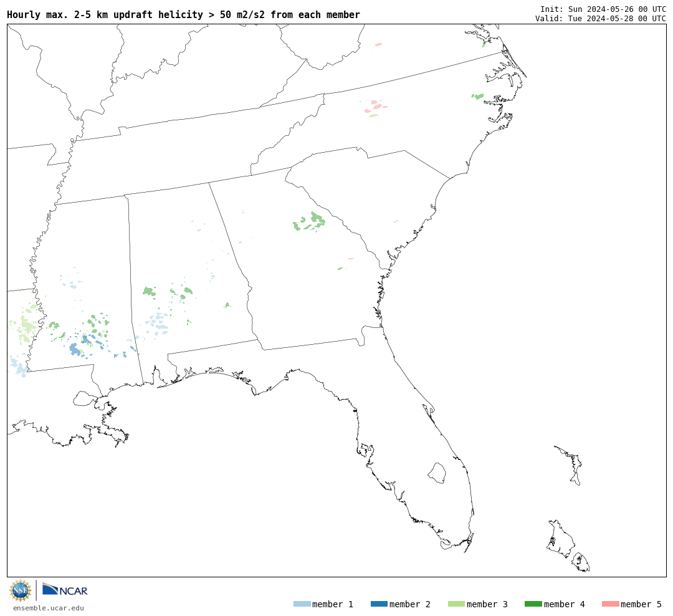This screenshot has height=616, width=673.
Task: Click the Init: Sun 2024-05-26 00 UTC text
Action: pyautogui.click(x=603, y=9)
